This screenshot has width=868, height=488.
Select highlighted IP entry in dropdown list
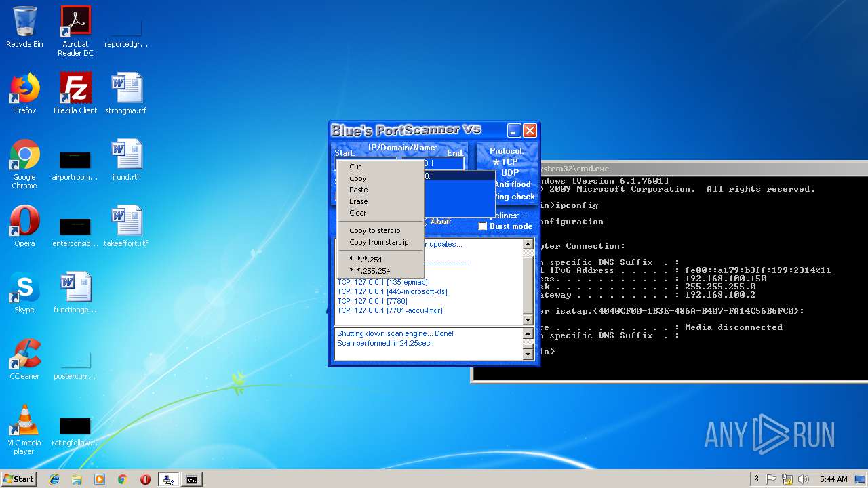[x=459, y=176]
